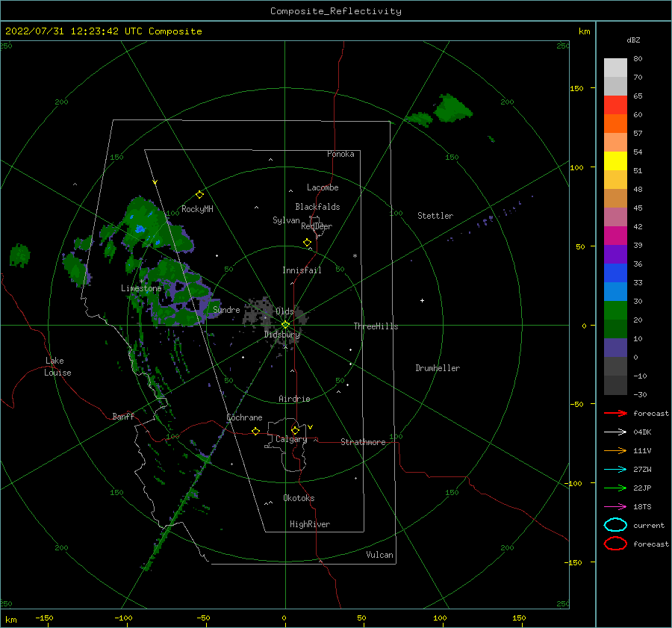Click the light gray 70-80 dBZ swatch
The height and width of the screenshot is (628, 672).
click(615, 68)
